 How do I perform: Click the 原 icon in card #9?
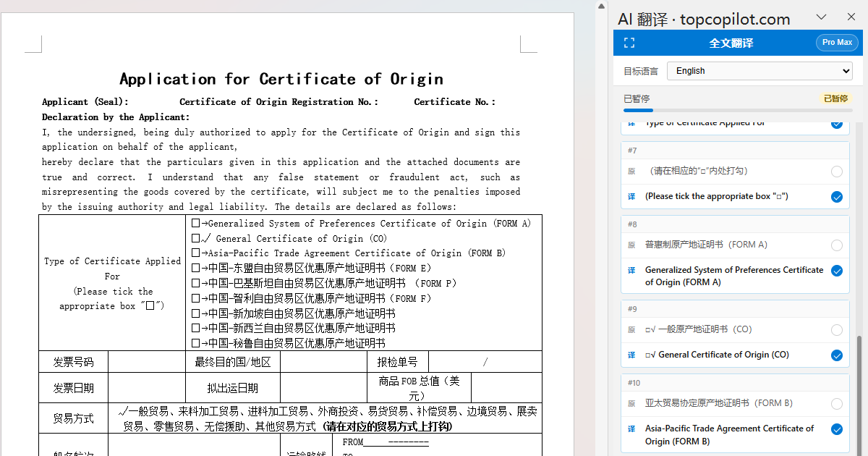(x=631, y=329)
